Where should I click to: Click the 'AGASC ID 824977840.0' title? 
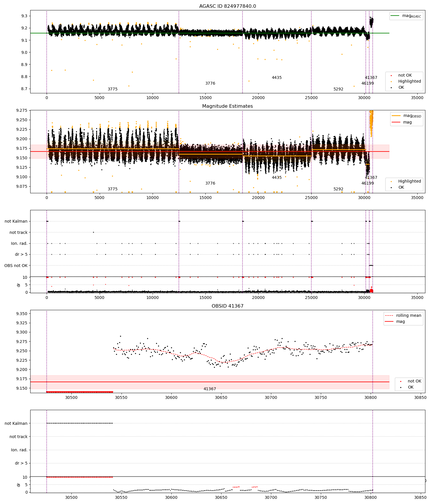(x=228, y=6)
